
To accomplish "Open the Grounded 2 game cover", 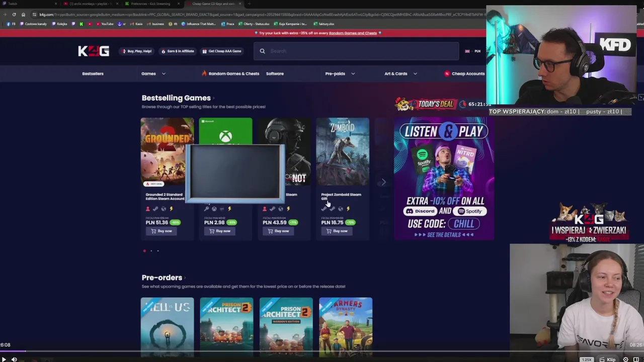I will (167, 152).
